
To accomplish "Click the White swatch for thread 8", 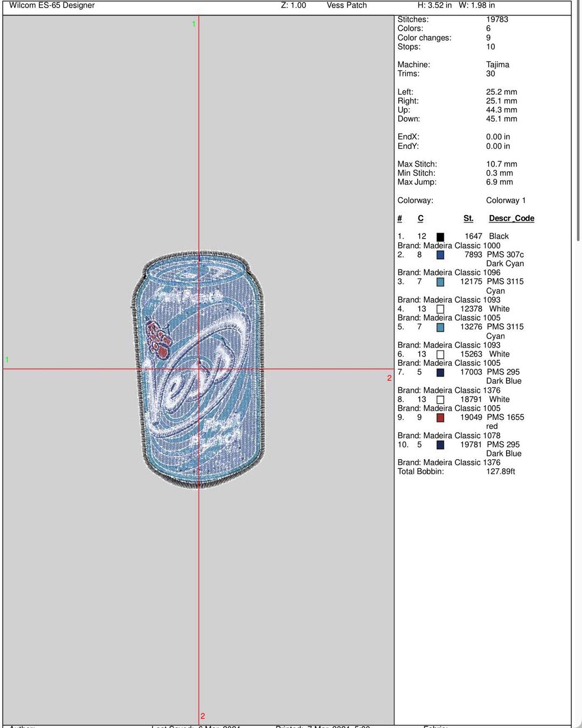I will (441, 399).
